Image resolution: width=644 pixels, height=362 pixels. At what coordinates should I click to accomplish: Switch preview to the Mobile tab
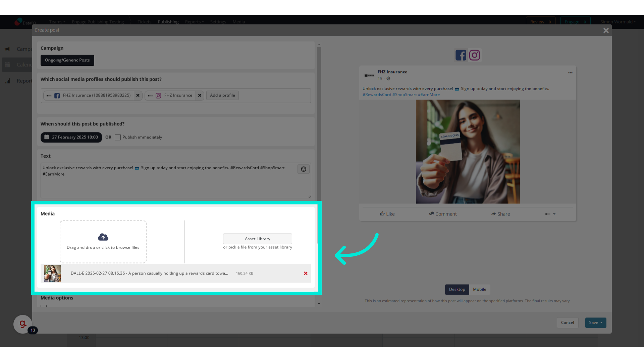coord(479,290)
